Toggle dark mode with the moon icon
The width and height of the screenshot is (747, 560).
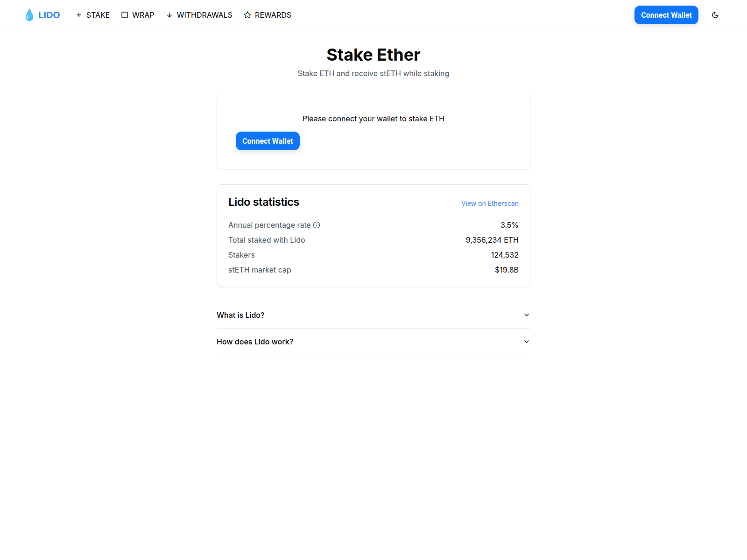coord(715,15)
